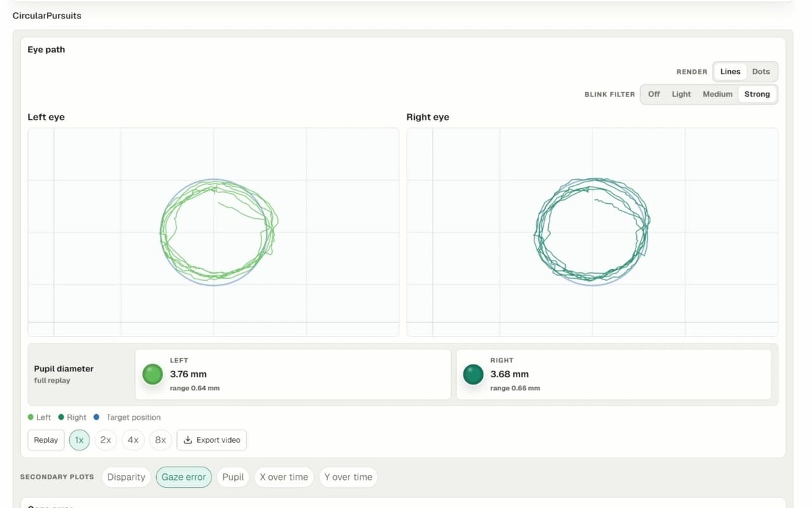Click the Left eye path chart
Viewport: 812px width, 508px height.
click(x=213, y=232)
